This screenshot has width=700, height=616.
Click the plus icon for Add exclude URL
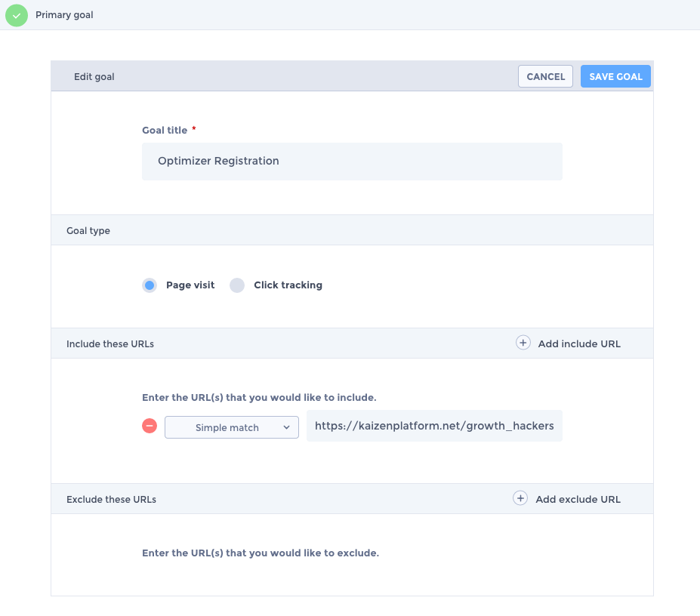coord(520,498)
